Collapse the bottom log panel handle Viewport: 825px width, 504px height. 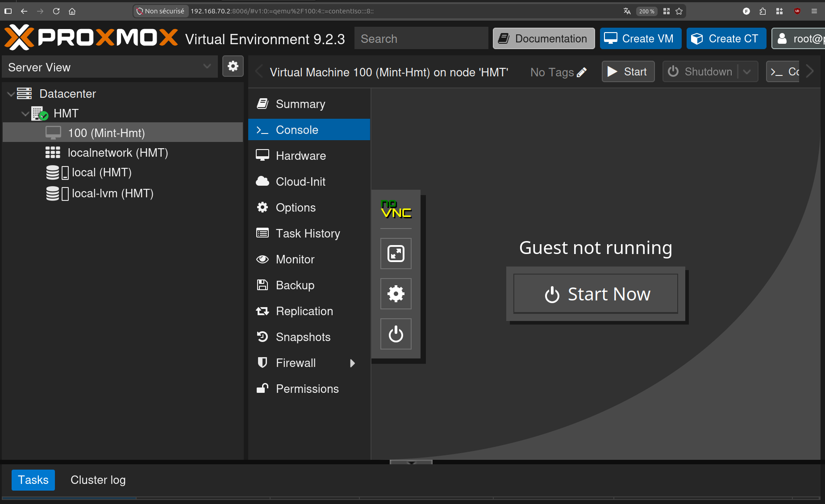click(411, 462)
